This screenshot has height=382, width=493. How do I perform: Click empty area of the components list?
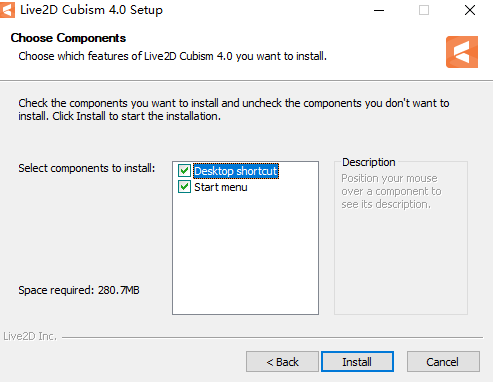[x=245, y=253]
